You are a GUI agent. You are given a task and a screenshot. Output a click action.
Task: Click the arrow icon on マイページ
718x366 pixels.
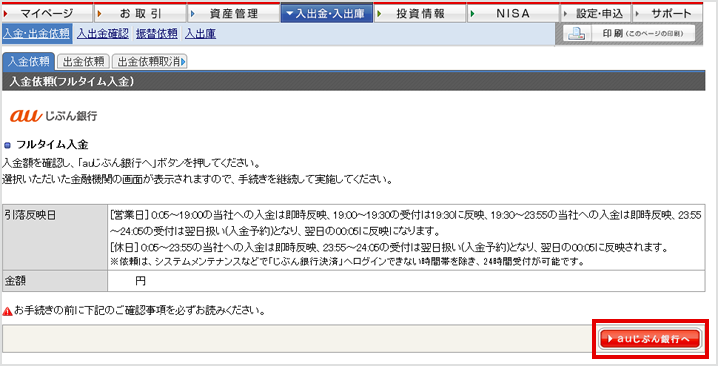pyautogui.click(x=5, y=14)
